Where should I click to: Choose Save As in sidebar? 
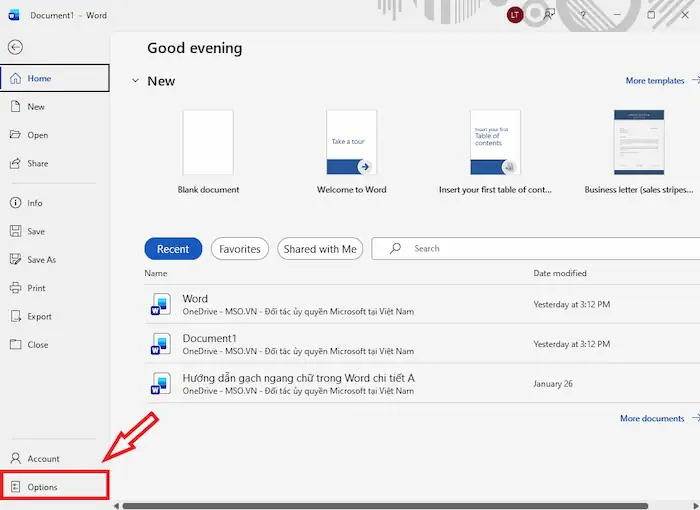(41, 260)
